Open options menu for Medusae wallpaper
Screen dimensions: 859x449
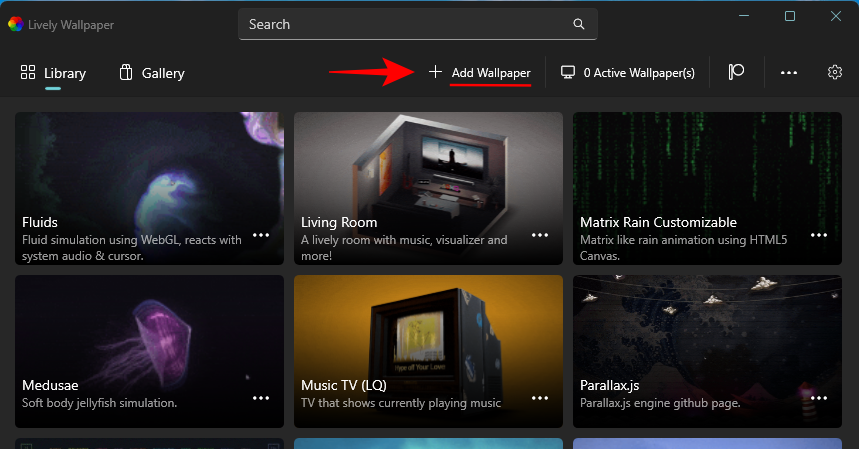tap(261, 398)
